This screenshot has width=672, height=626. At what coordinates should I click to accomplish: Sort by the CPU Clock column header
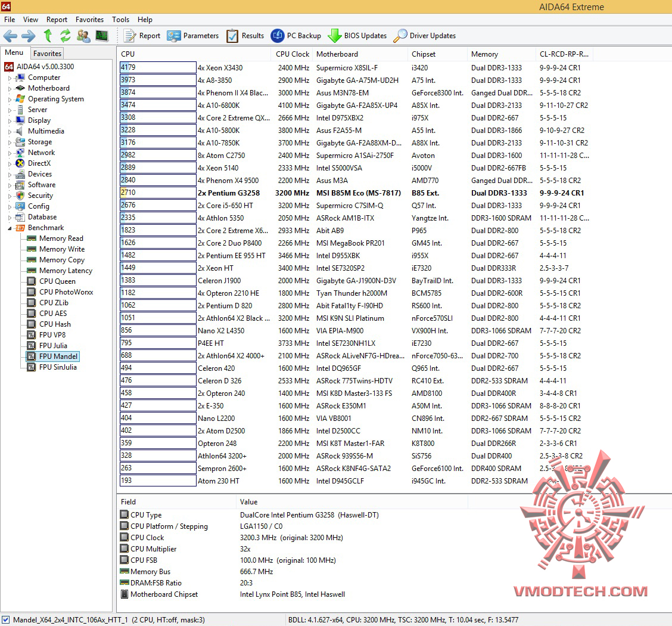(x=293, y=54)
